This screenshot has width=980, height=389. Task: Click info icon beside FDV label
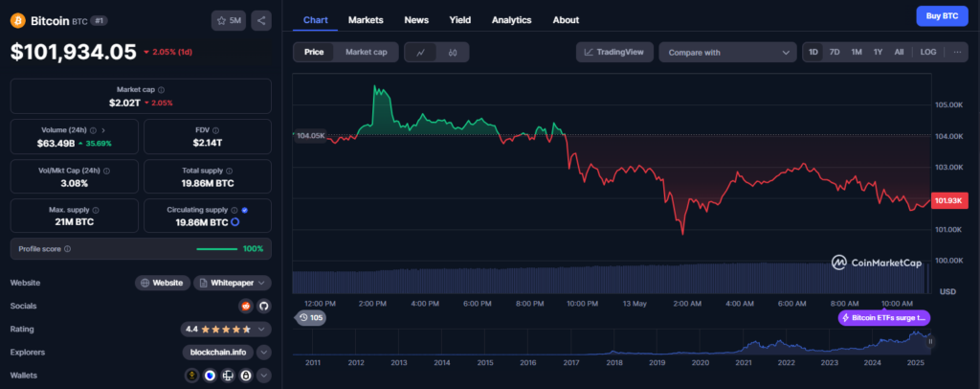215,130
